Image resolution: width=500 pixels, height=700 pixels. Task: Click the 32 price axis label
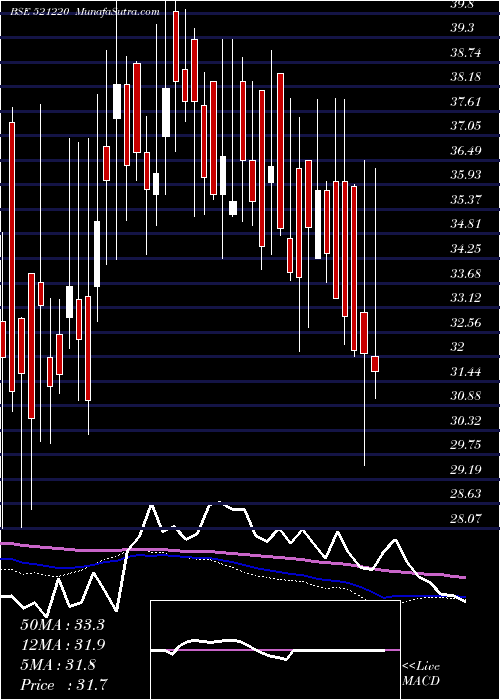coord(458,347)
